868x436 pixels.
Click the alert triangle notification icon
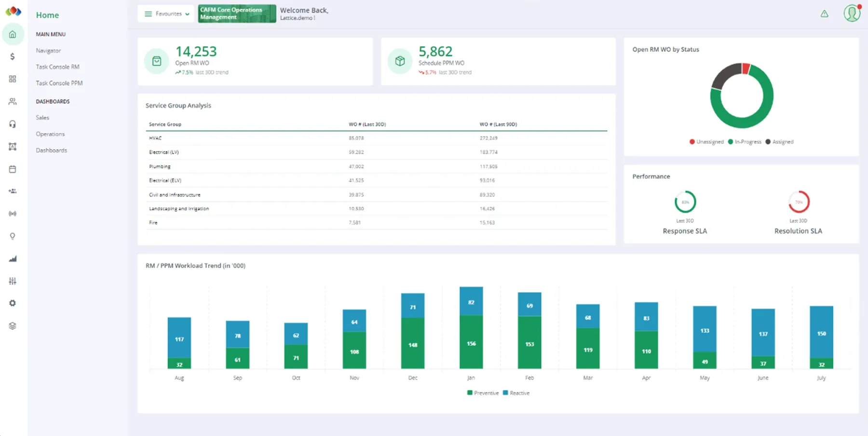(x=825, y=14)
